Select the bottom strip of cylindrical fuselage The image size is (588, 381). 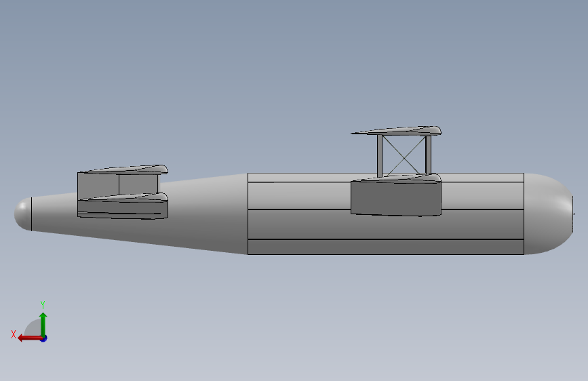[385, 247]
